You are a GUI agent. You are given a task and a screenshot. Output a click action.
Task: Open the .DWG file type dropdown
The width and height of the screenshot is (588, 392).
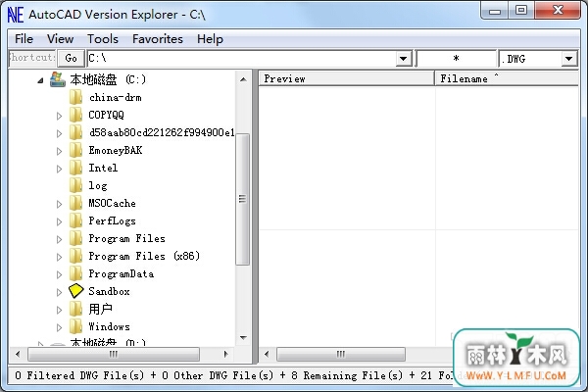568,59
